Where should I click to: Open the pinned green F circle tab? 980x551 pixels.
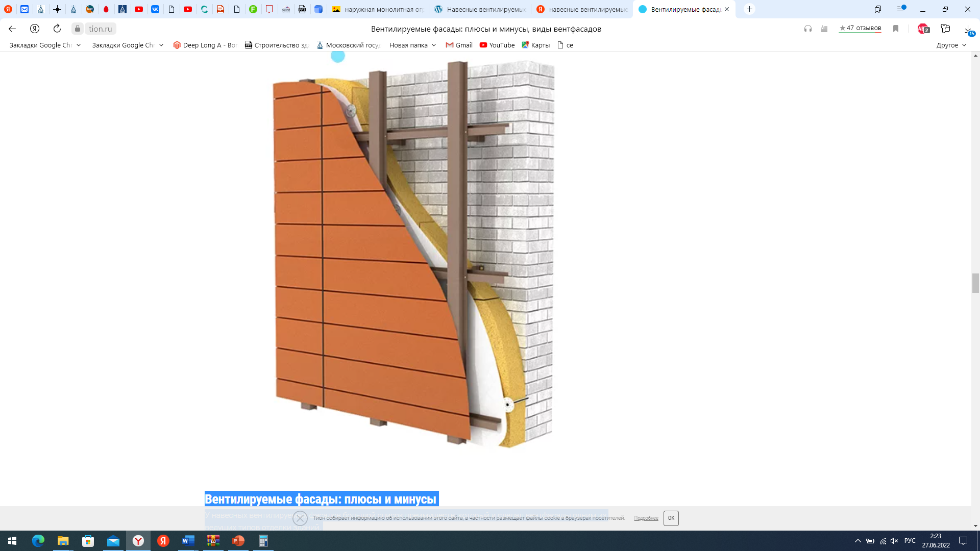point(253,9)
